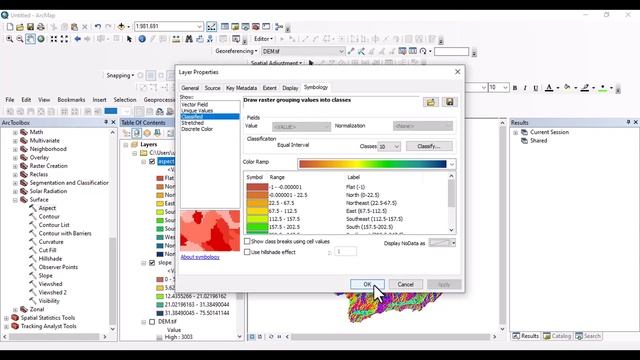
Task: Click List By Visibility icon
Action: (147, 133)
